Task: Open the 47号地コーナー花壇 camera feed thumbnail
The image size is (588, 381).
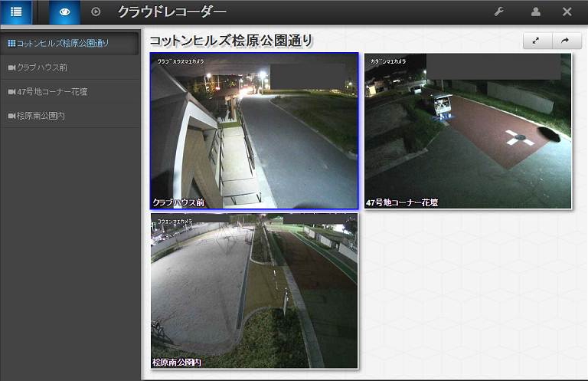Action: (468, 131)
